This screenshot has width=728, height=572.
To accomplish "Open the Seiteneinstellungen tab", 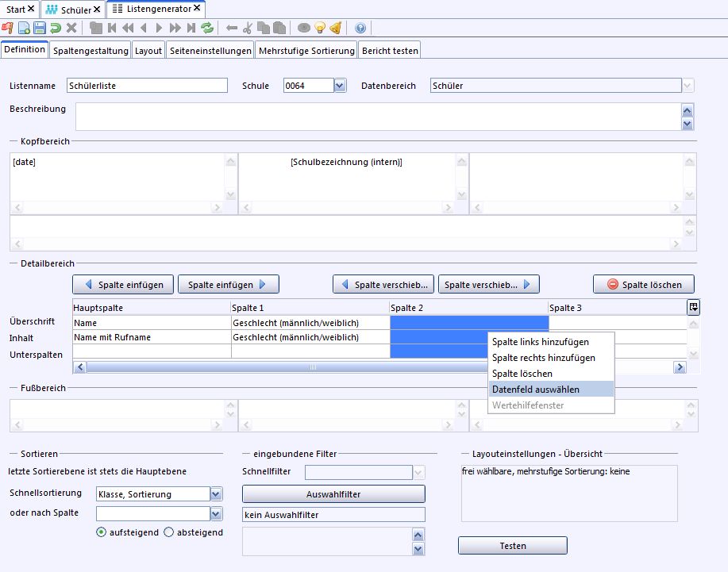I will click(x=210, y=51).
